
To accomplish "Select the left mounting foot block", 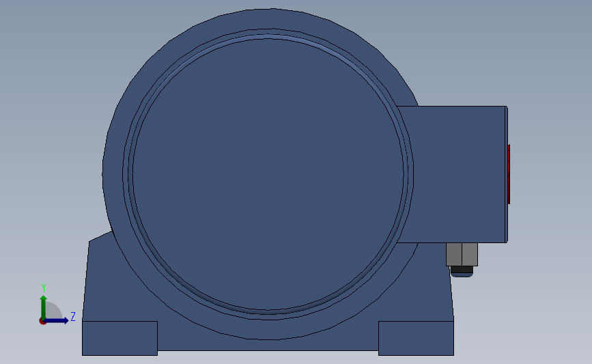I will 119,338.
